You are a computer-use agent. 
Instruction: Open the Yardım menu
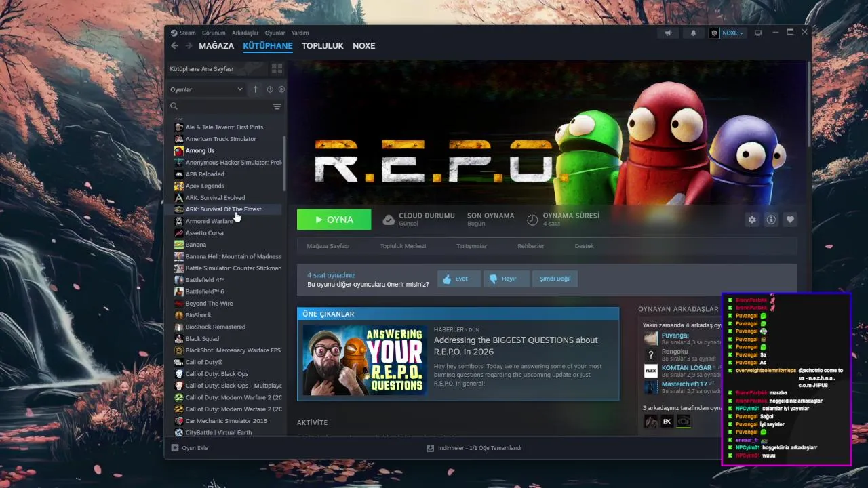(x=300, y=33)
